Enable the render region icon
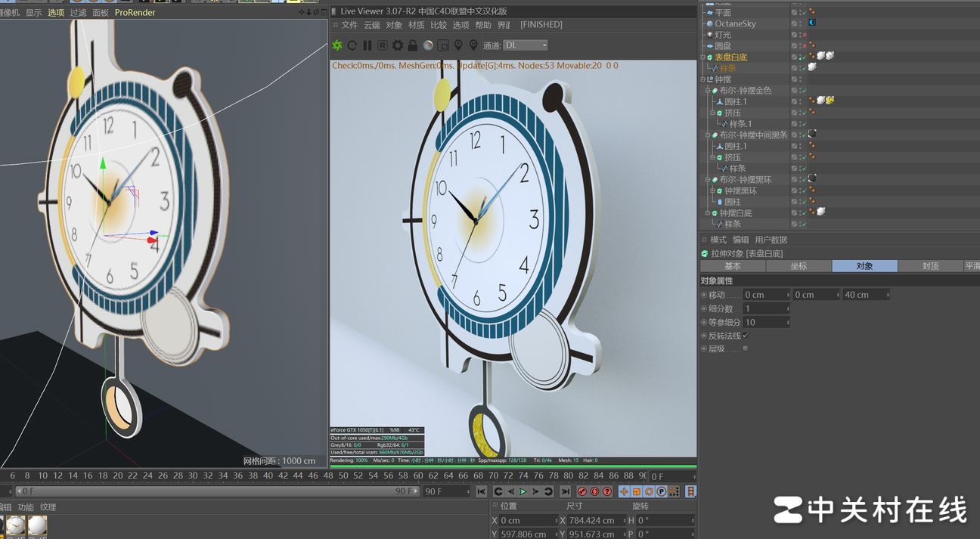The image size is (980, 539). 443,45
